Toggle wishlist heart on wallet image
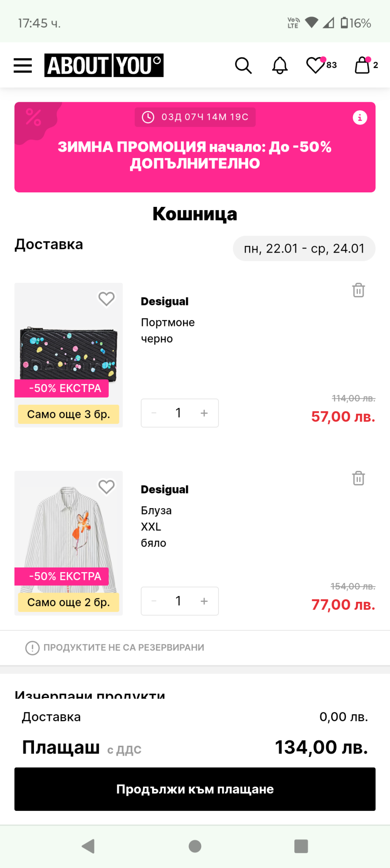390x868 pixels. [106, 299]
